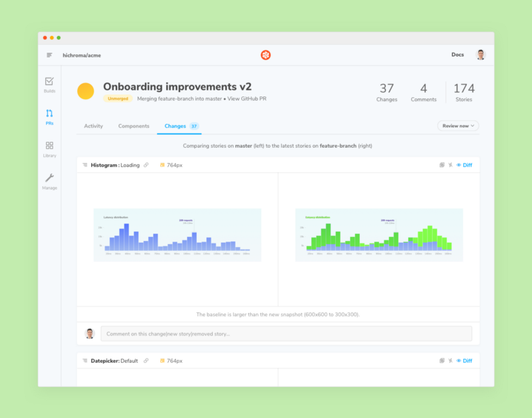Click the 4 Comments counter
The height and width of the screenshot is (418, 532).
[x=424, y=93]
